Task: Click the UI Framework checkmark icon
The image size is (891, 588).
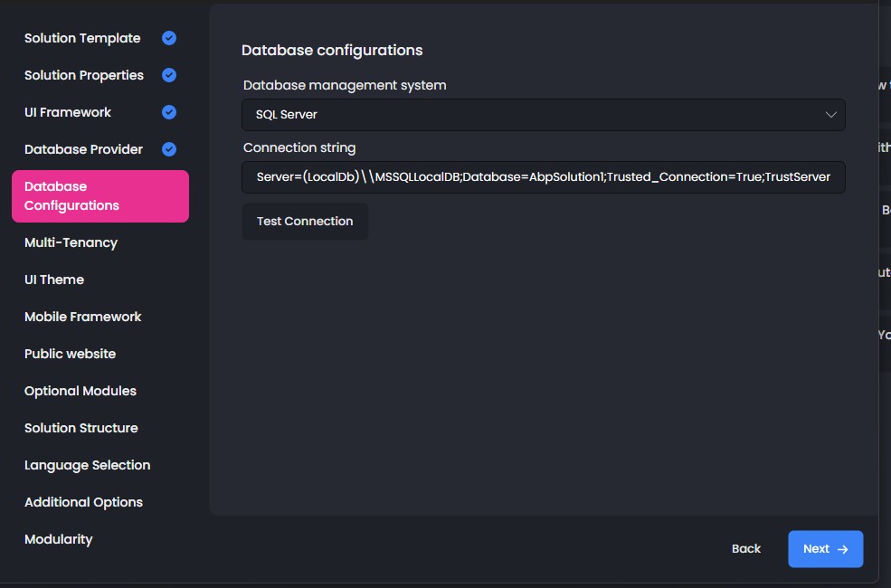Action: tap(169, 112)
